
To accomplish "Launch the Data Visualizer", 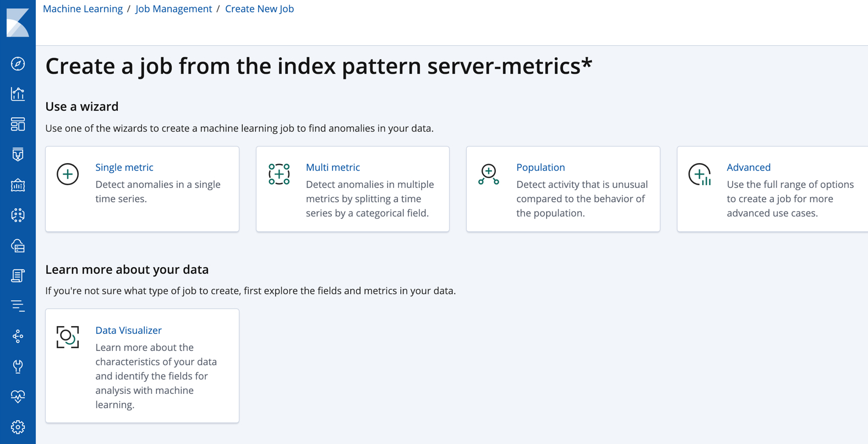I will point(142,365).
